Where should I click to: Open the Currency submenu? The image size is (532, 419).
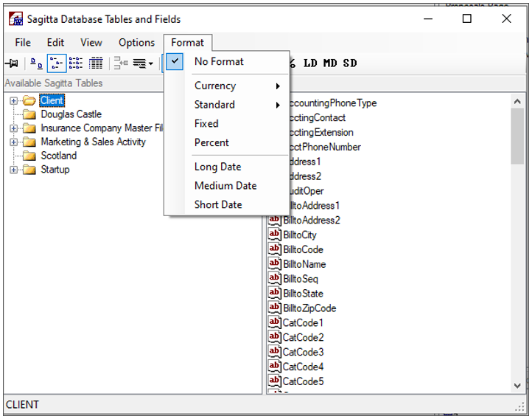(x=226, y=86)
